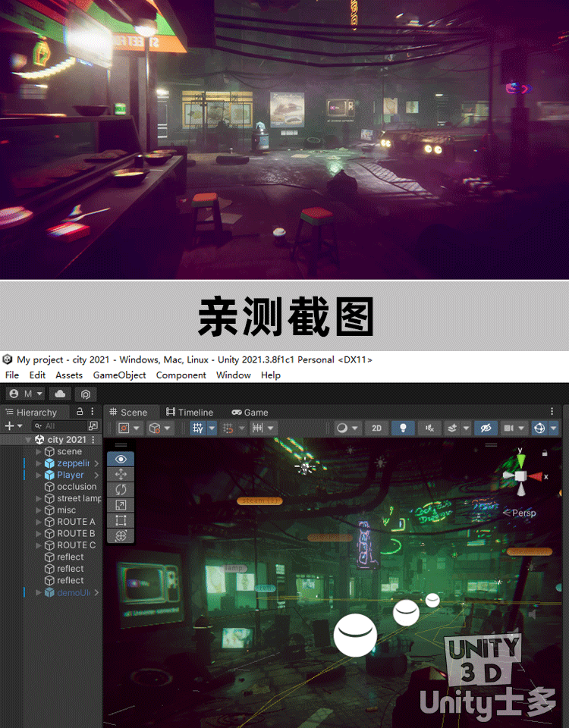This screenshot has width=569, height=728.
Task: Toggle the tool handle pivot mode
Action: [129, 428]
